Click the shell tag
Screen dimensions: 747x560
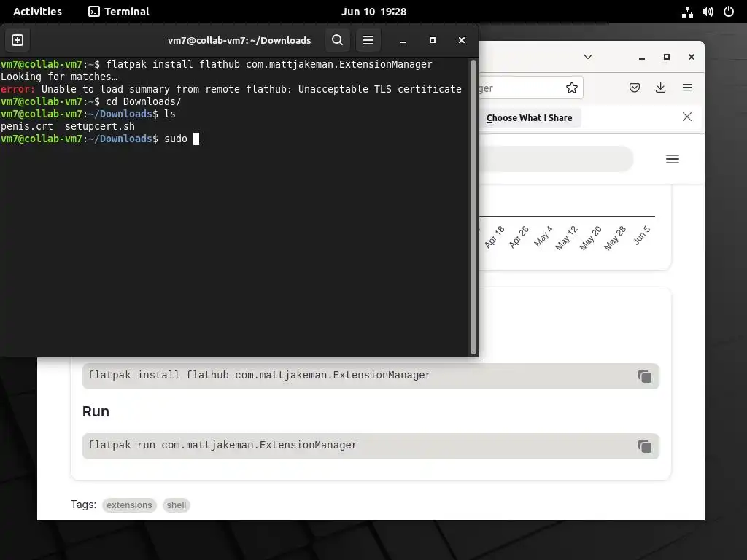[x=177, y=505]
